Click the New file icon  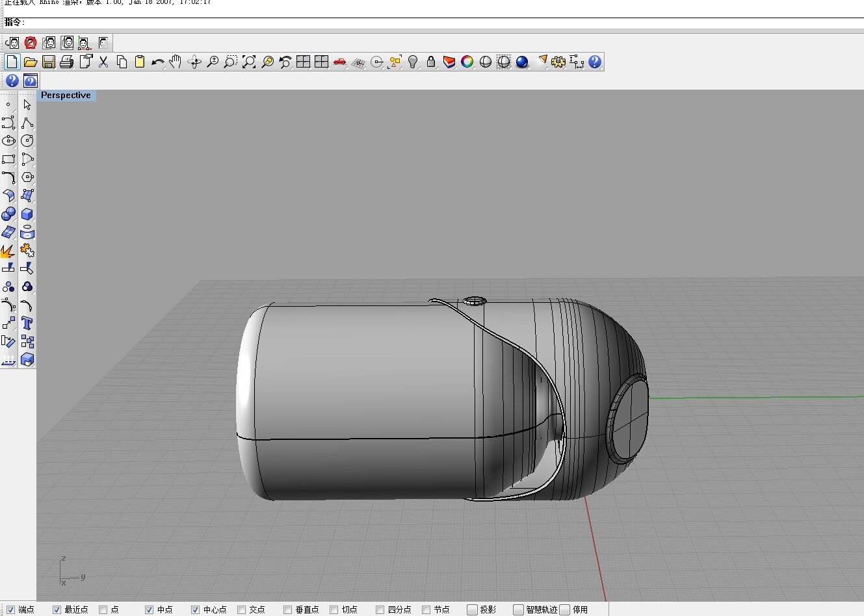pos(12,62)
